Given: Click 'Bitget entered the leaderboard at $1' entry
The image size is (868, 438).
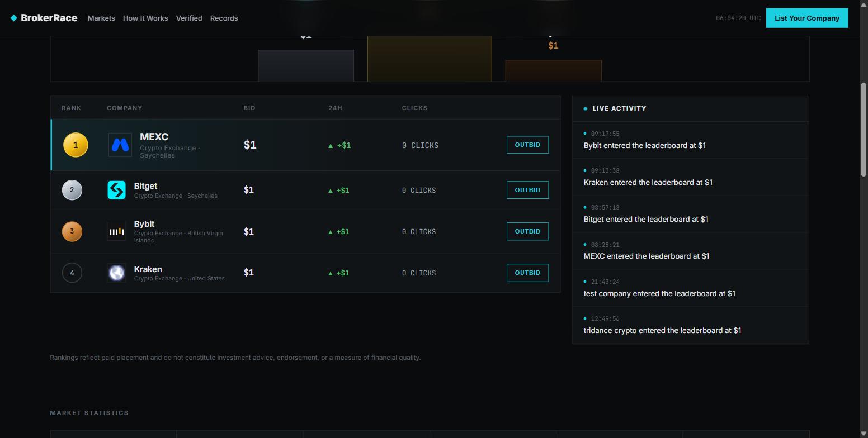Looking at the screenshot, I should (x=646, y=219).
